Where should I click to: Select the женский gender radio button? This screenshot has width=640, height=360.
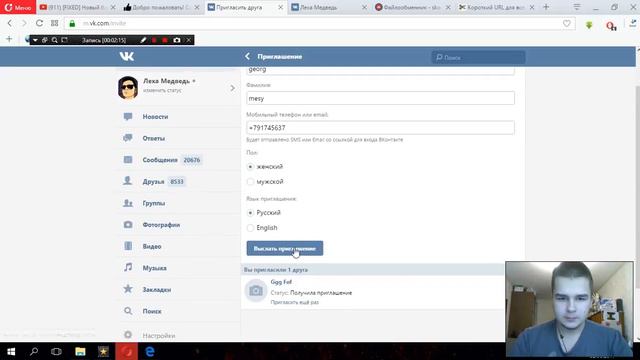[250, 167]
